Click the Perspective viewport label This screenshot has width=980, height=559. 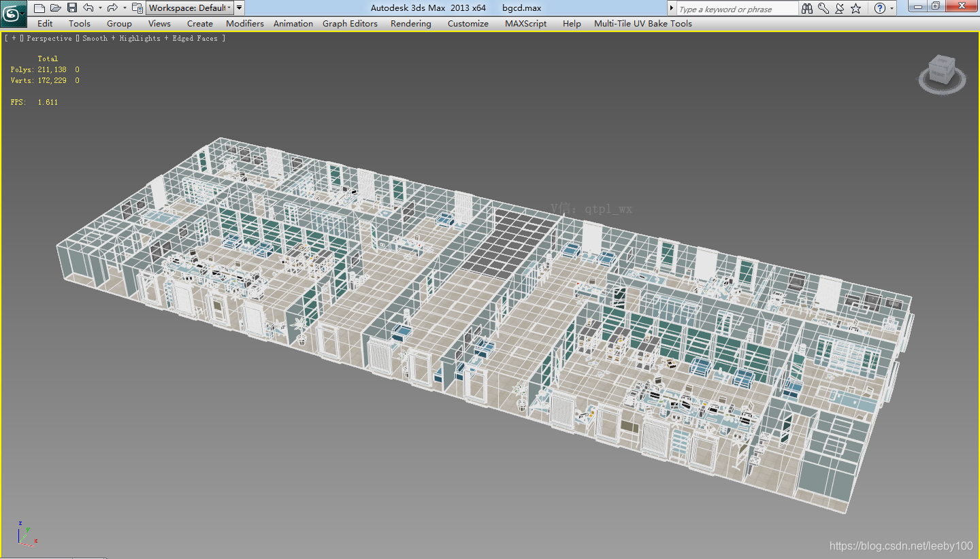coord(49,39)
